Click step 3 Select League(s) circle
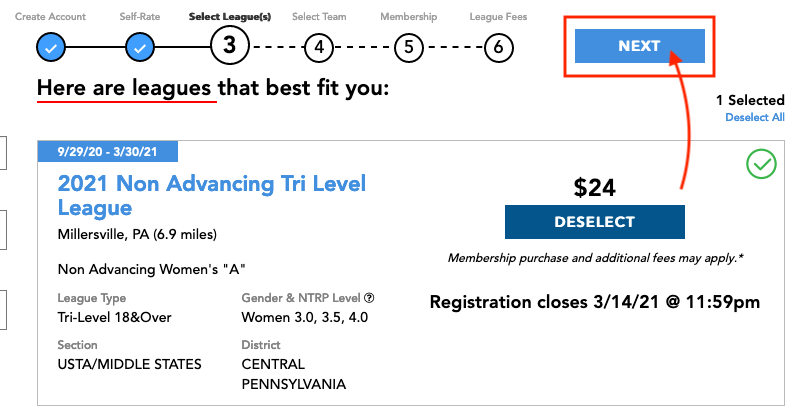The height and width of the screenshot is (420, 810). point(229,45)
